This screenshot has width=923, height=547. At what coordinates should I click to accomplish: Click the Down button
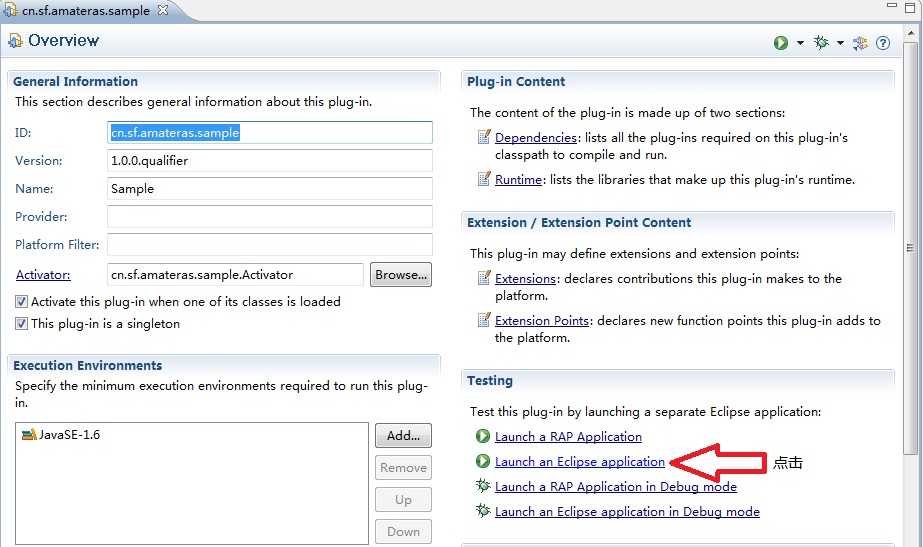[x=403, y=531]
